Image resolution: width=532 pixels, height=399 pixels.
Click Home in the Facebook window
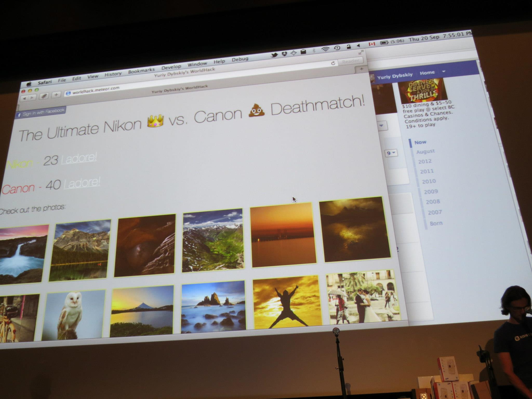coord(427,73)
